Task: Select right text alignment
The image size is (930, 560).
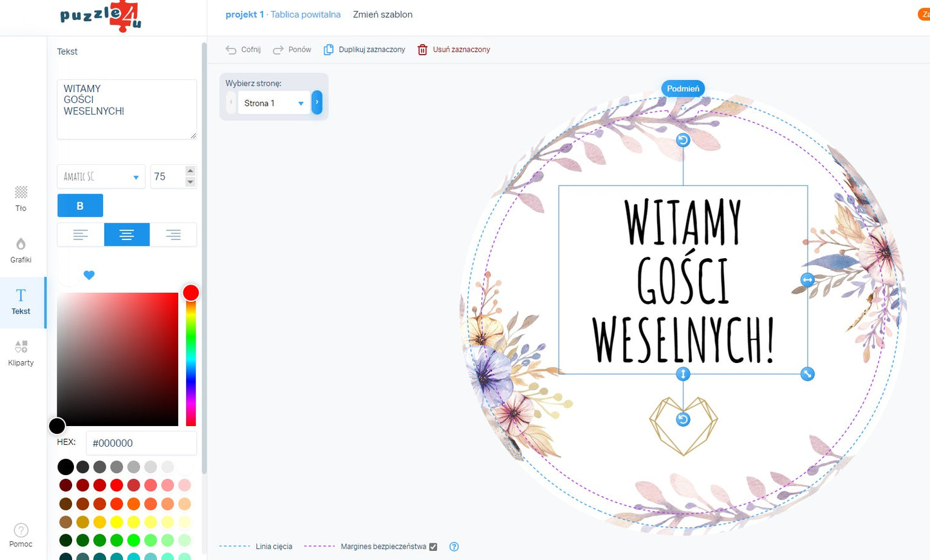Action: click(x=173, y=235)
